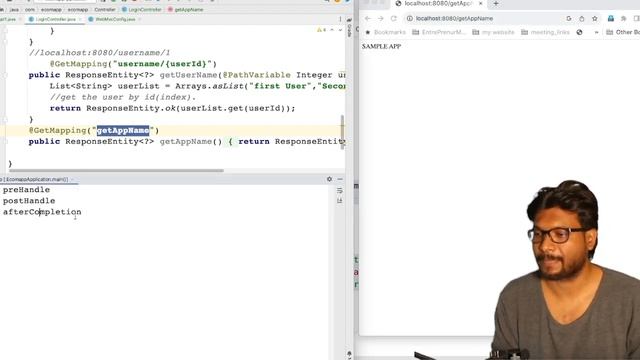Click afterCompletion line in the console
The height and width of the screenshot is (360, 640).
pos(42,212)
